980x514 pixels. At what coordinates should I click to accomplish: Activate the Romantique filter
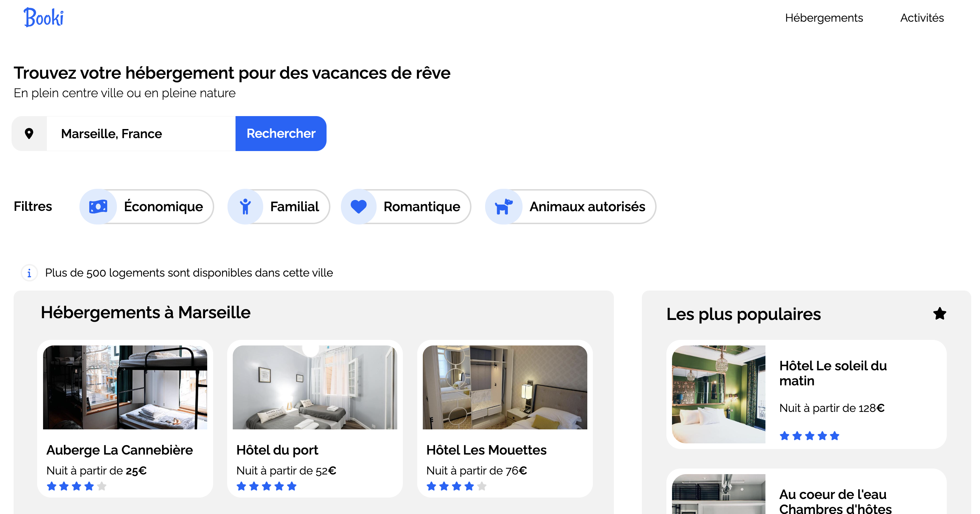tap(421, 206)
